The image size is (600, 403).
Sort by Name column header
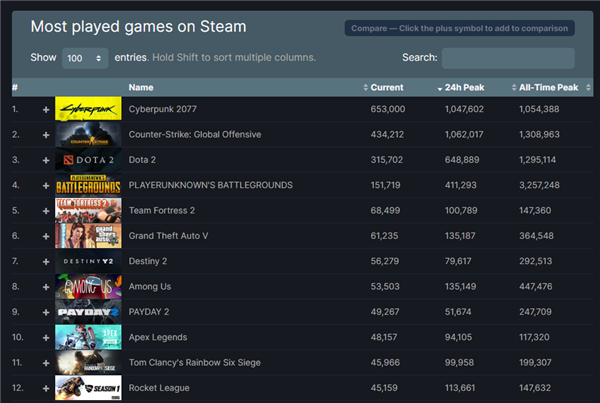[x=141, y=88]
